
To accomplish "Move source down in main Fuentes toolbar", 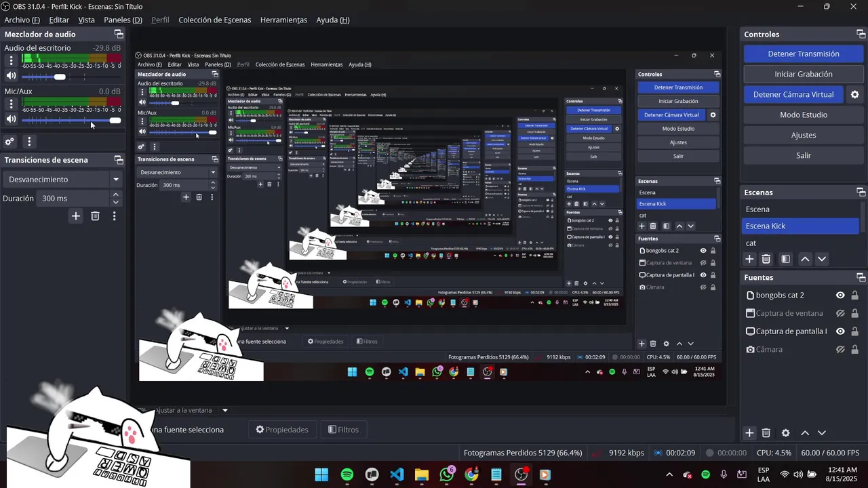I will (x=822, y=433).
